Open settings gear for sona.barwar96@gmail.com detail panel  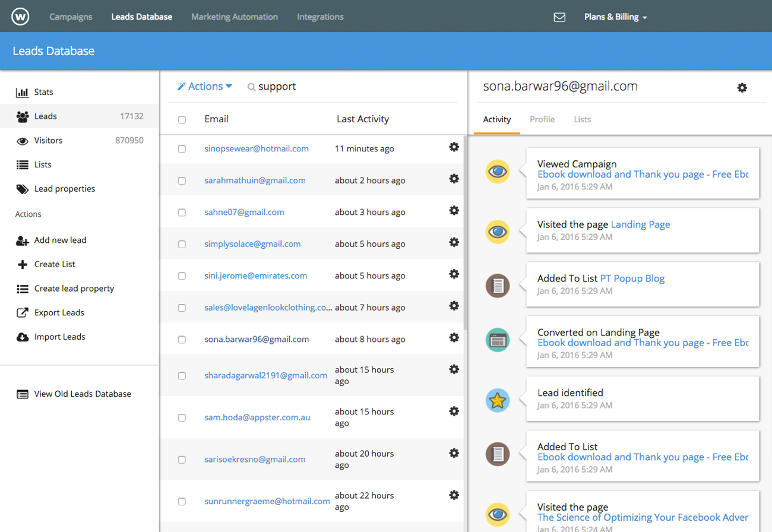tap(742, 87)
